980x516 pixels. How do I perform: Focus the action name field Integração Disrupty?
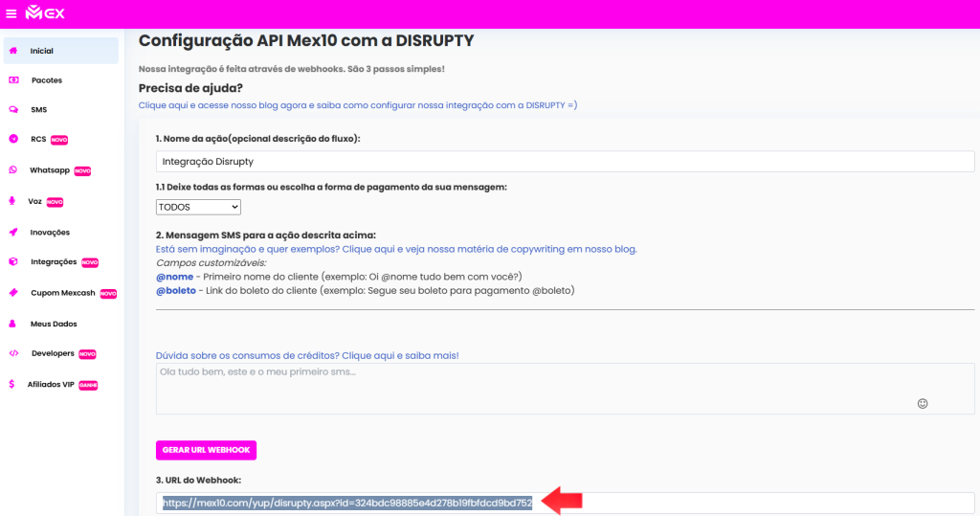pyautogui.click(x=565, y=162)
